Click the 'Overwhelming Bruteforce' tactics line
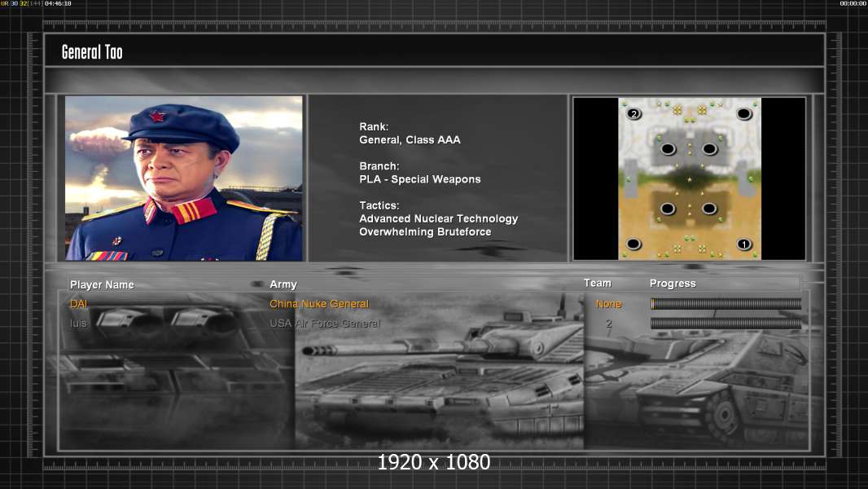 (425, 232)
